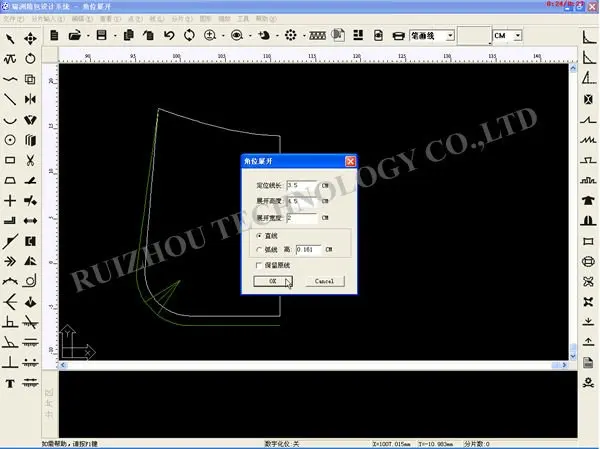Click the New document icon

coord(54,36)
